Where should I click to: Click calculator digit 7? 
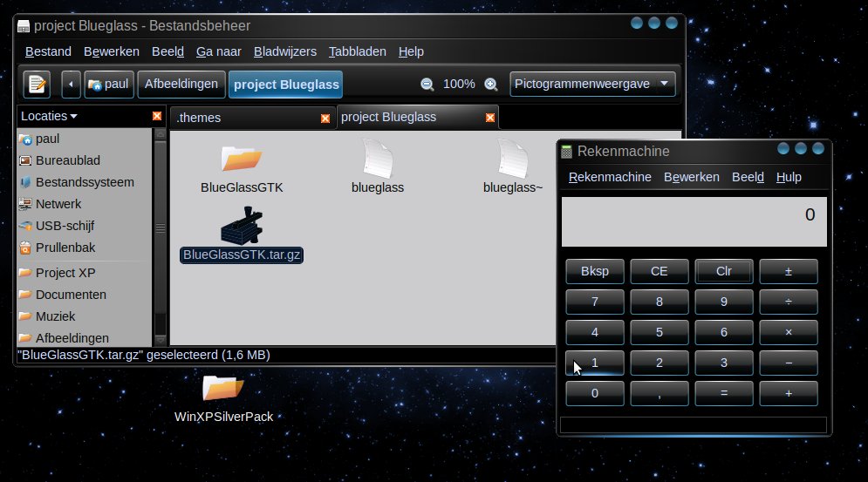(595, 302)
